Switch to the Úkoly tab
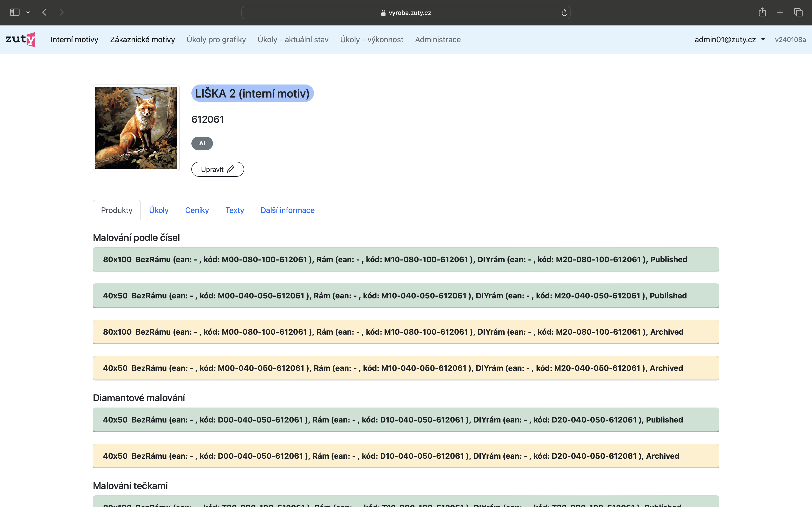The image size is (812, 507). click(159, 210)
